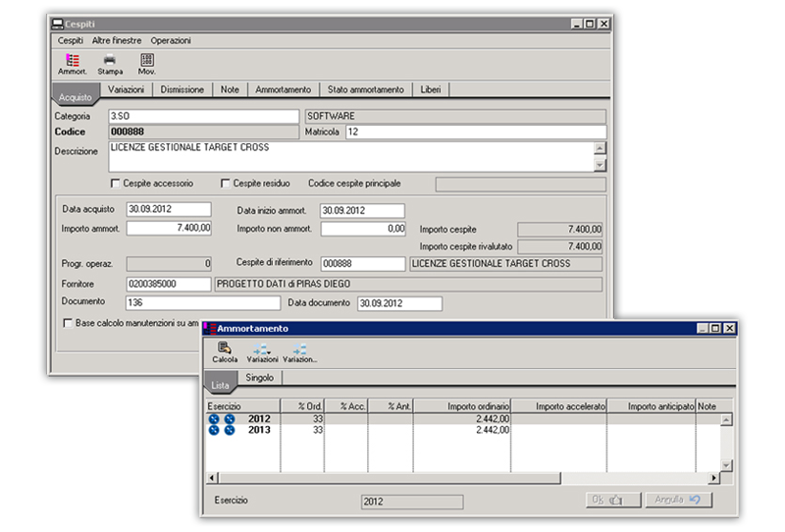Click the Categoria input field
This screenshot has width=785, height=532.
[x=204, y=116]
